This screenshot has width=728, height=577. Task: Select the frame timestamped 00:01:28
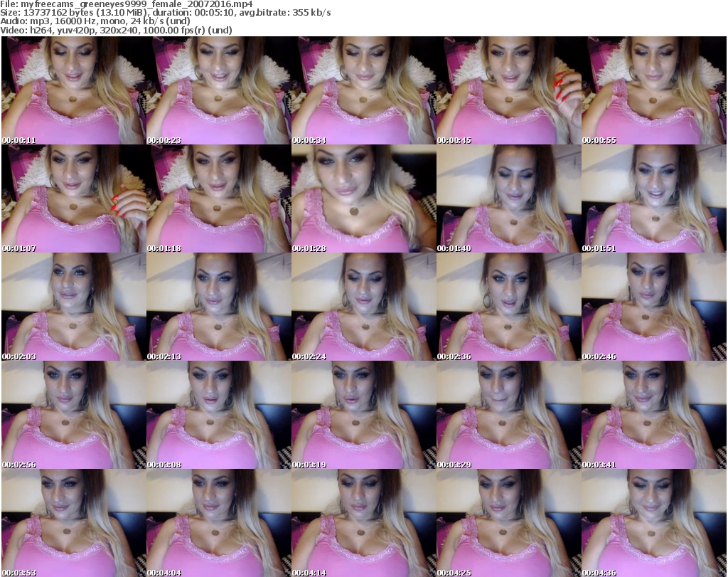pyautogui.click(x=363, y=198)
